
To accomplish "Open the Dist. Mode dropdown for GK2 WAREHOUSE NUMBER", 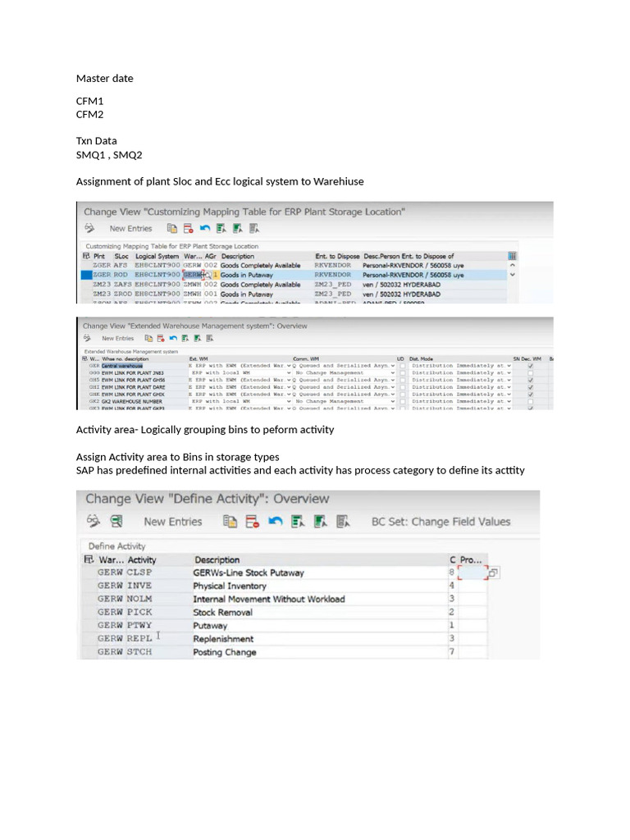I will (x=509, y=401).
